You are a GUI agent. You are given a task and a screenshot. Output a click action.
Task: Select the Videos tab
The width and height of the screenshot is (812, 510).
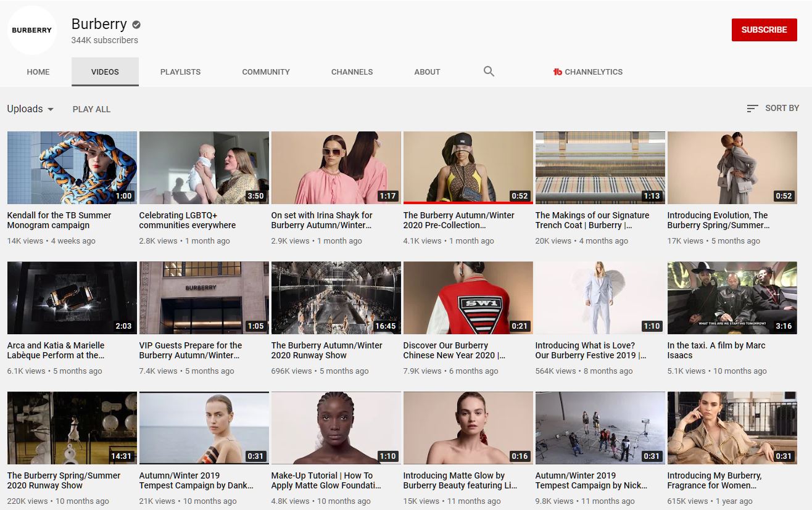coord(105,72)
